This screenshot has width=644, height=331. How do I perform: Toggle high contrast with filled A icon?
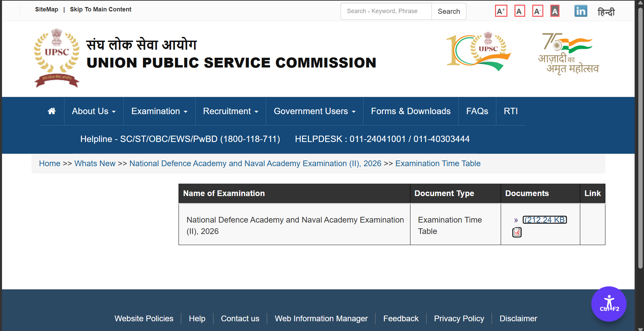pyautogui.click(x=555, y=11)
